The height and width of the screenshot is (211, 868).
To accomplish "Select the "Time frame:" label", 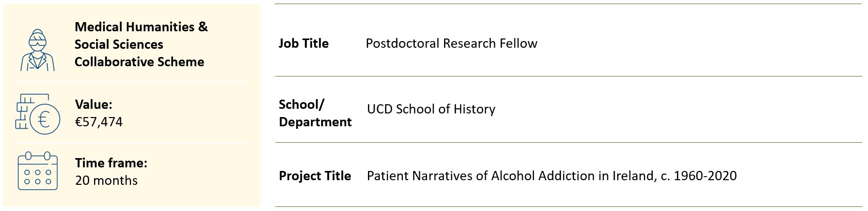I will pyautogui.click(x=111, y=163).
